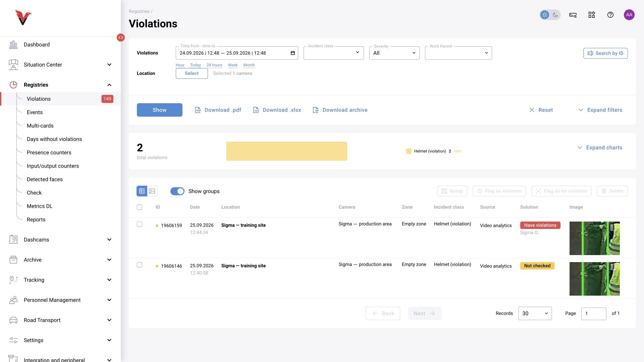Image resolution: width=644 pixels, height=362 pixels.
Task: Check the select-all header checkbox
Action: click(140, 207)
